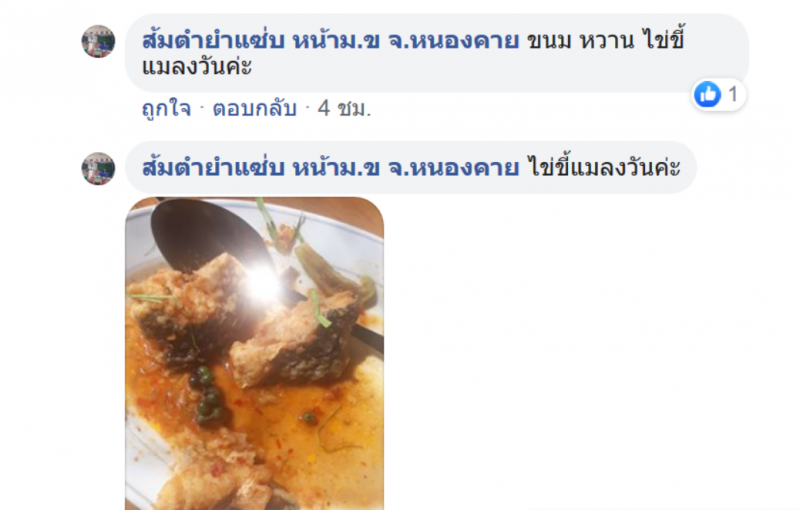Click "จ.หนองคาย" in the first comment's name
Image resolution: width=800 pixels, height=510 pixels.
click(454, 40)
